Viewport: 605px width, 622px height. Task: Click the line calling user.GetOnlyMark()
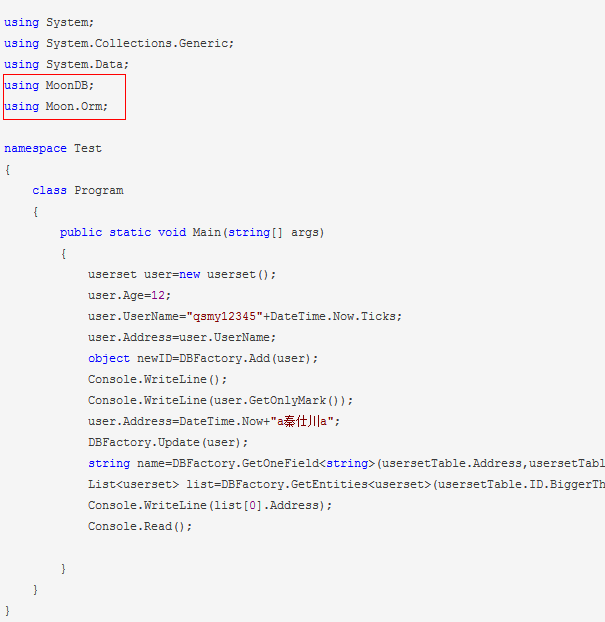point(220,401)
